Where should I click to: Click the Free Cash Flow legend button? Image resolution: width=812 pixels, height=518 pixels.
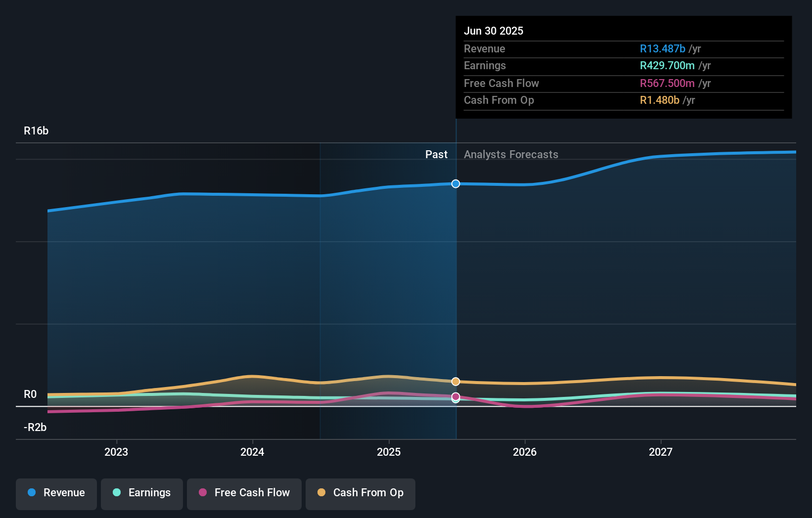[244, 494]
